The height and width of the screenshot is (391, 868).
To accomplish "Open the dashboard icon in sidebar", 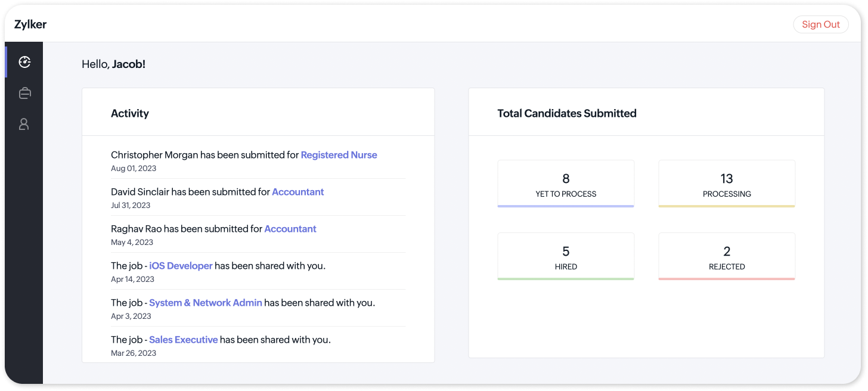I will (x=24, y=61).
